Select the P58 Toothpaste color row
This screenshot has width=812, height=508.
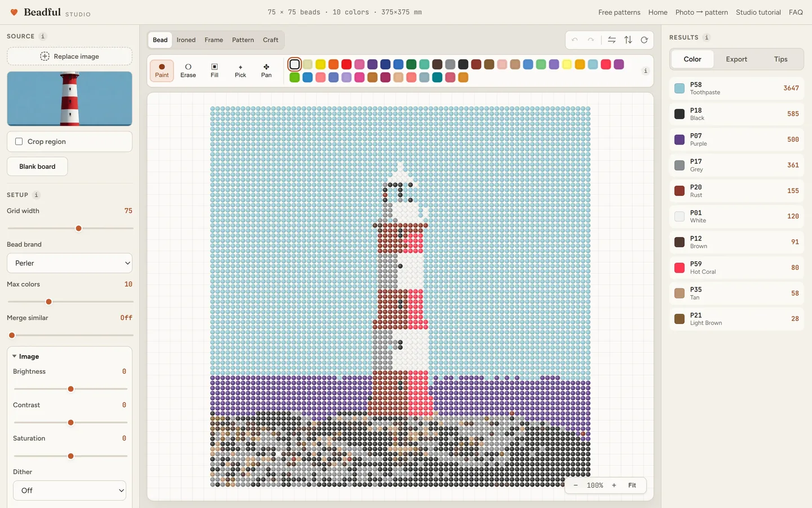point(736,88)
